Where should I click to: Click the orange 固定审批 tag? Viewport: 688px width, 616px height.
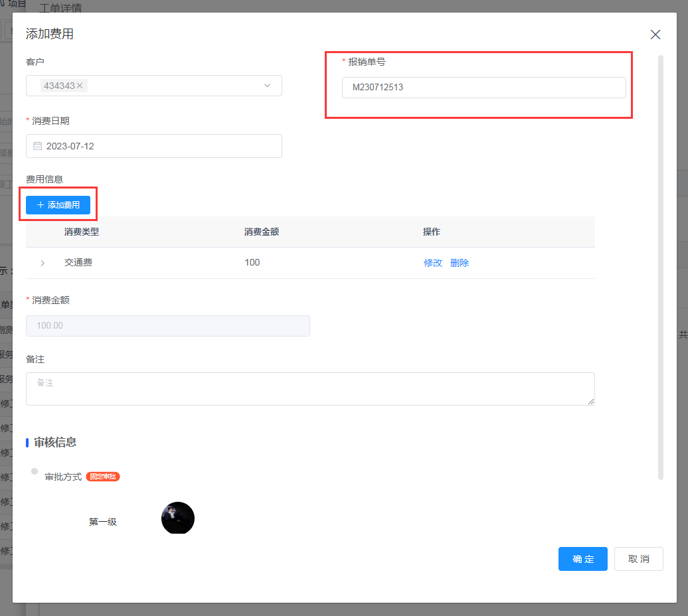[x=103, y=477]
